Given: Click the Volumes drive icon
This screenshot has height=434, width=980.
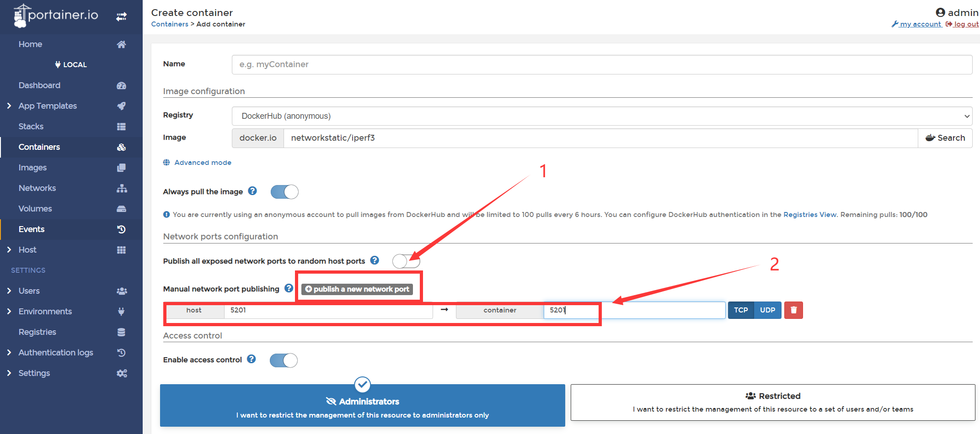Looking at the screenshot, I should (121, 209).
